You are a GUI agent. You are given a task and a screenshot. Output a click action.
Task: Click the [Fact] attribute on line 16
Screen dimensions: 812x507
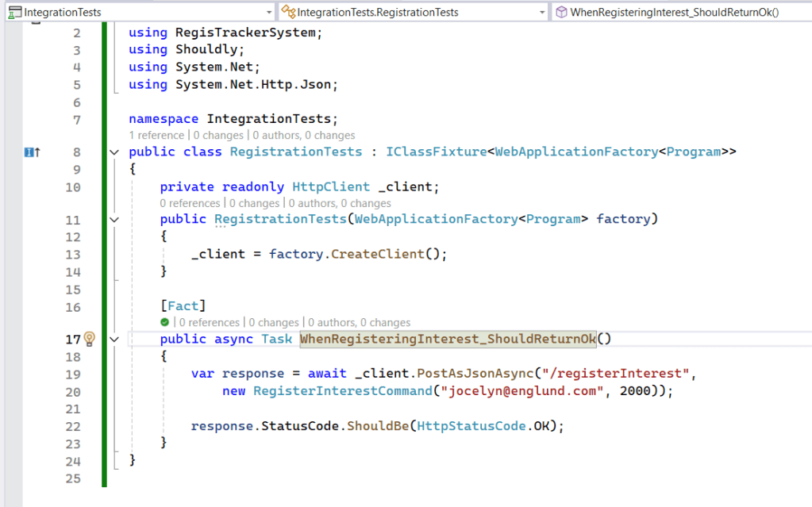pyautogui.click(x=183, y=306)
